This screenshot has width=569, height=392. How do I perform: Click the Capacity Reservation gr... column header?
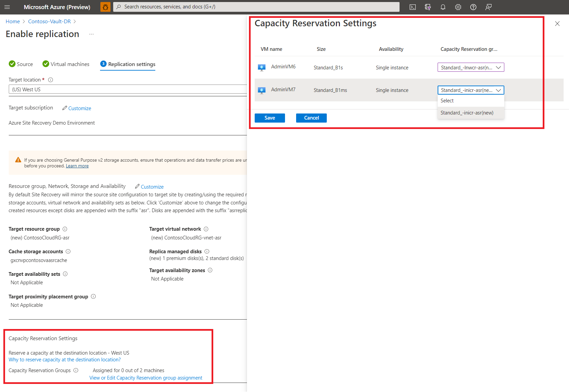(x=469, y=49)
